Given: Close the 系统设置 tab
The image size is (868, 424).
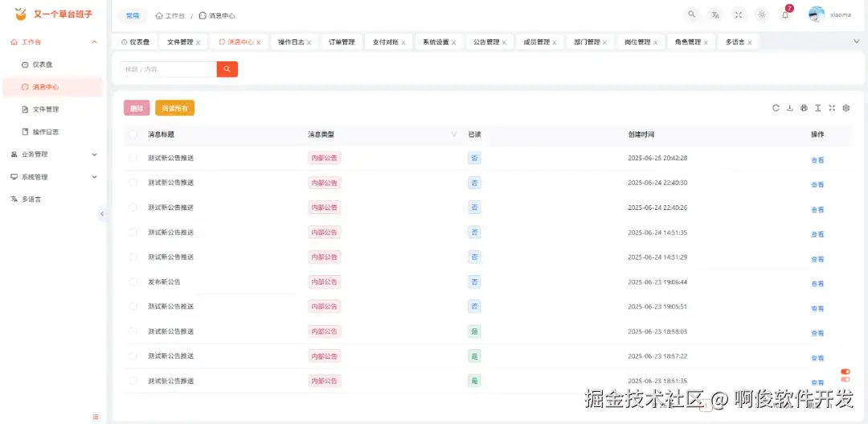Looking at the screenshot, I should (x=454, y=43).
